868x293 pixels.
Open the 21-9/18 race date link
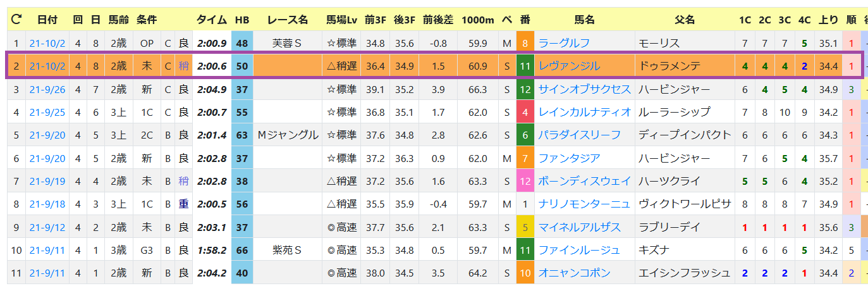click(x=47, y=204)
